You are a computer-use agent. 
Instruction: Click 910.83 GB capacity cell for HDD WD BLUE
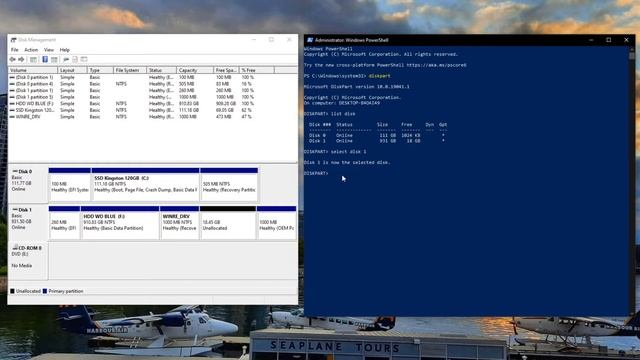point(189,104)
